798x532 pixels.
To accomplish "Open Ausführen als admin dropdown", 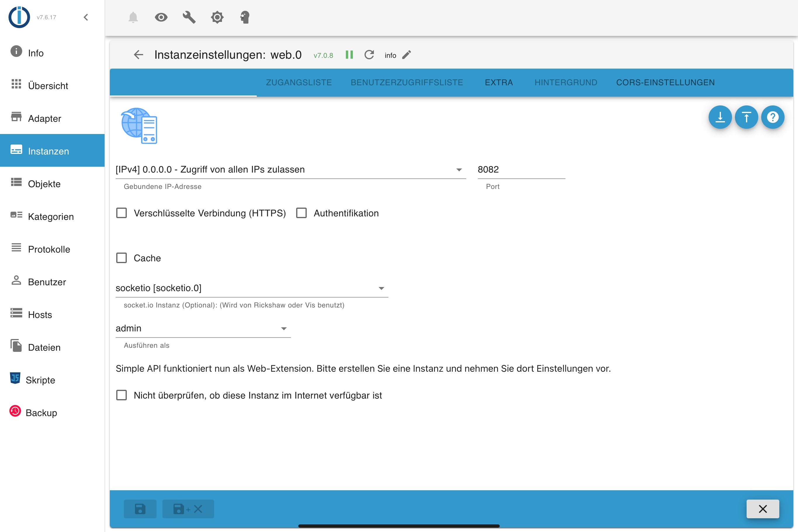I will tap(203, 328).
